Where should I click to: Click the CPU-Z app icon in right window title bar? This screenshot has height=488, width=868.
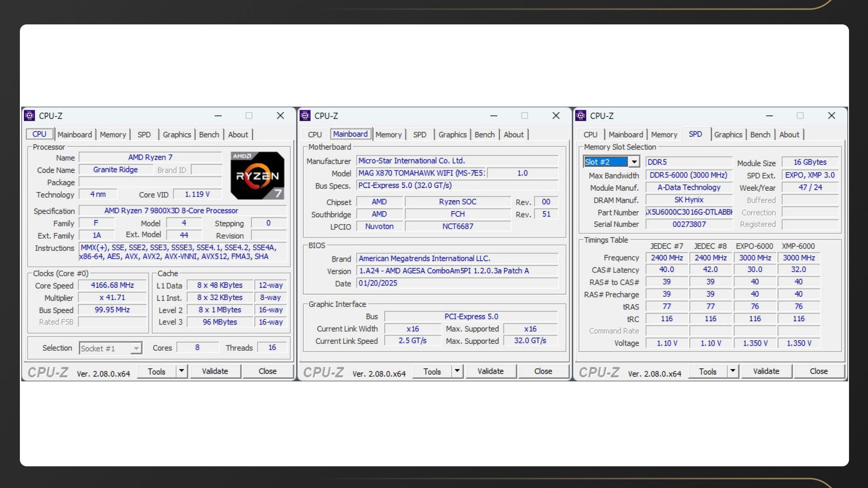pyautogui.click(x=580, y=116)
